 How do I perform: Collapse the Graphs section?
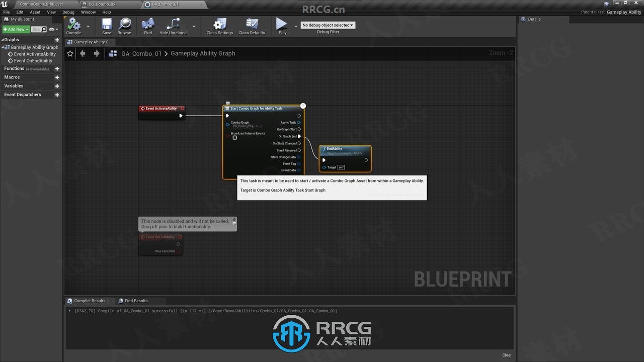3,40
